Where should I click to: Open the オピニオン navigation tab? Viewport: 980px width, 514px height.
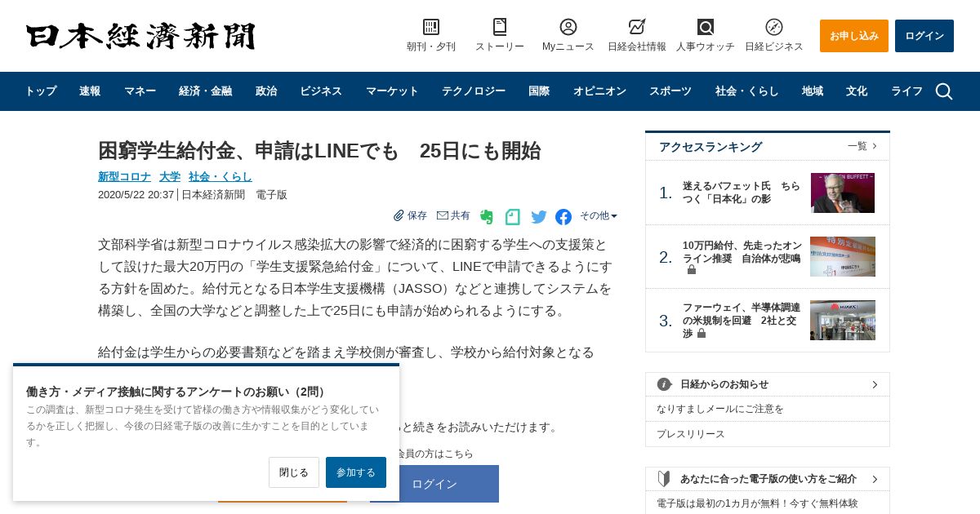(x=599, y=91)
